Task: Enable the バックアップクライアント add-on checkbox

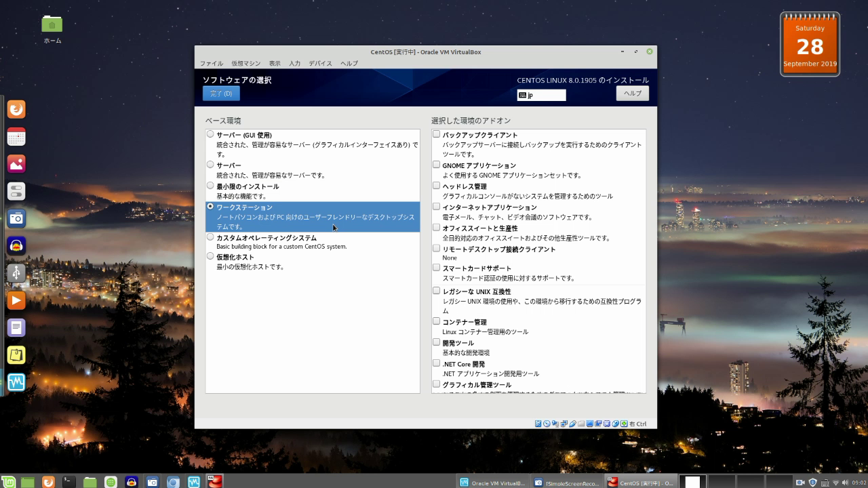Action: point(437,134)
